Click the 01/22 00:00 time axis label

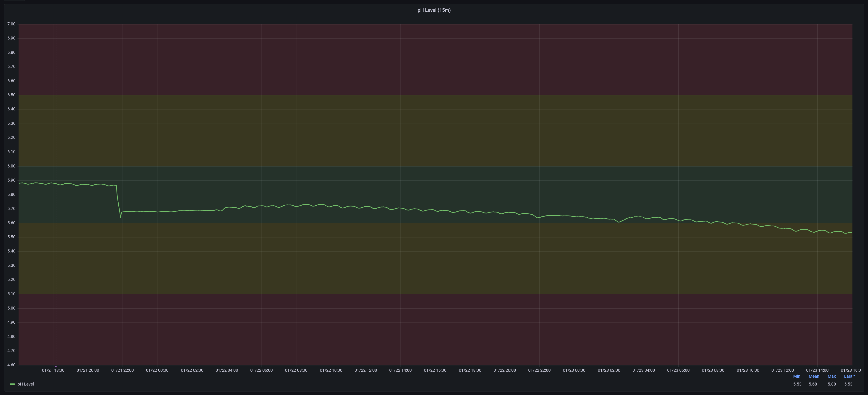(157, 370)
